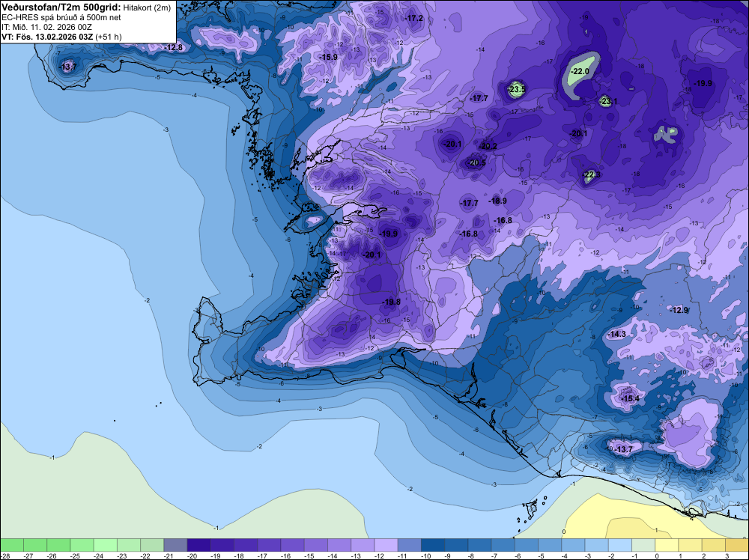Select the -15.9 temperature label
Screen dimensions: 749x560
(328, 57)
